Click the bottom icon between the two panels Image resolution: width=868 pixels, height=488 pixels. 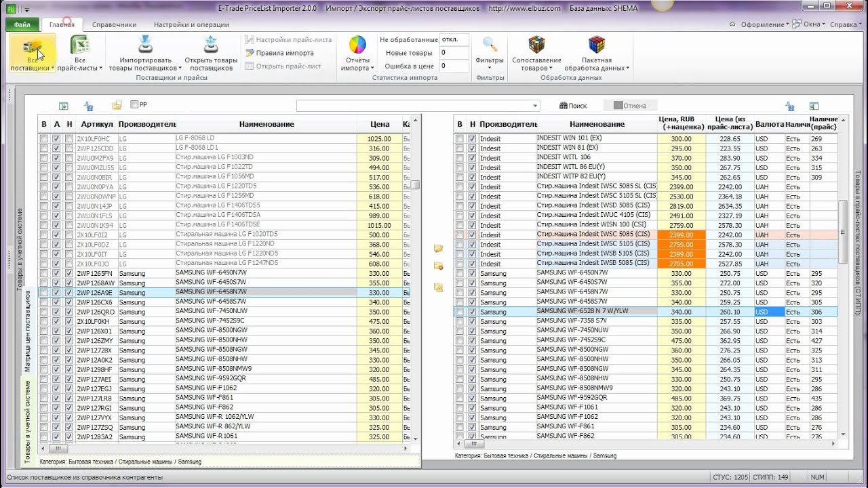click(x=438, y=287)
